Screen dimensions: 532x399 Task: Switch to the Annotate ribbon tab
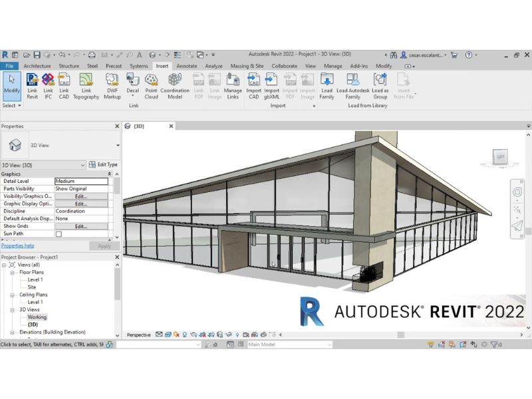[187, 66]
